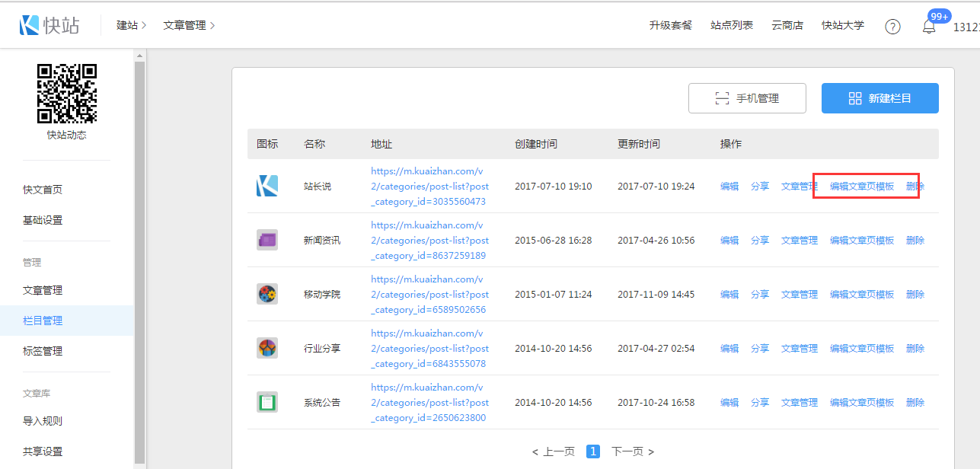Delete the 系统公告 column
This screenshot has height=469, width=980.
[x=915, y=402]
